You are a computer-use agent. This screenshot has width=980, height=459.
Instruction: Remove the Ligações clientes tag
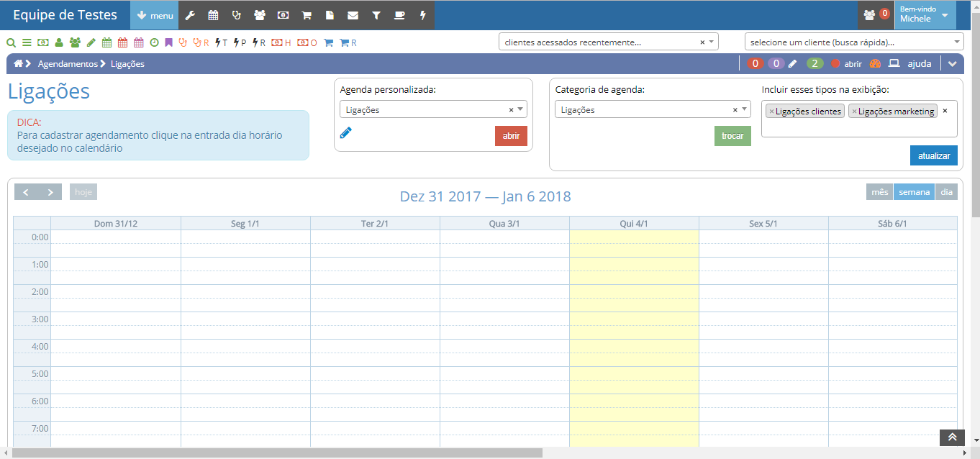[771, 112]
